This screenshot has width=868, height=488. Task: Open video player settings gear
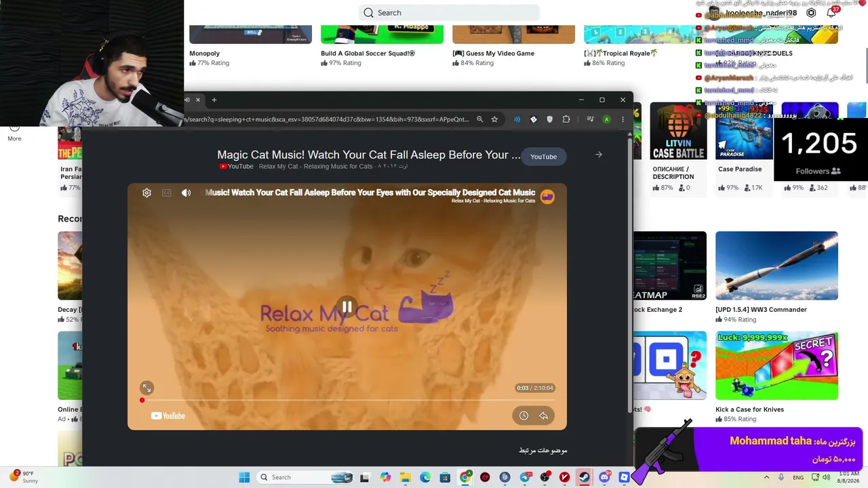tap(146, 193)
